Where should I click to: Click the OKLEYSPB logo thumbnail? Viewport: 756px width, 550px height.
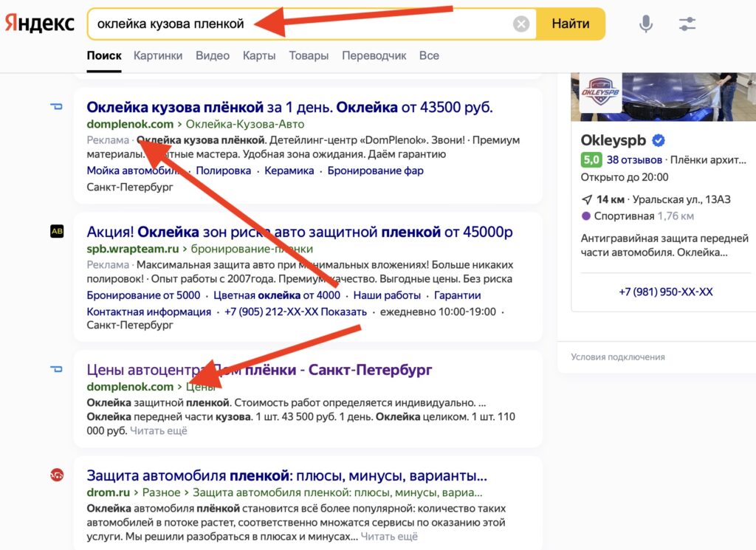click(600, 92)
